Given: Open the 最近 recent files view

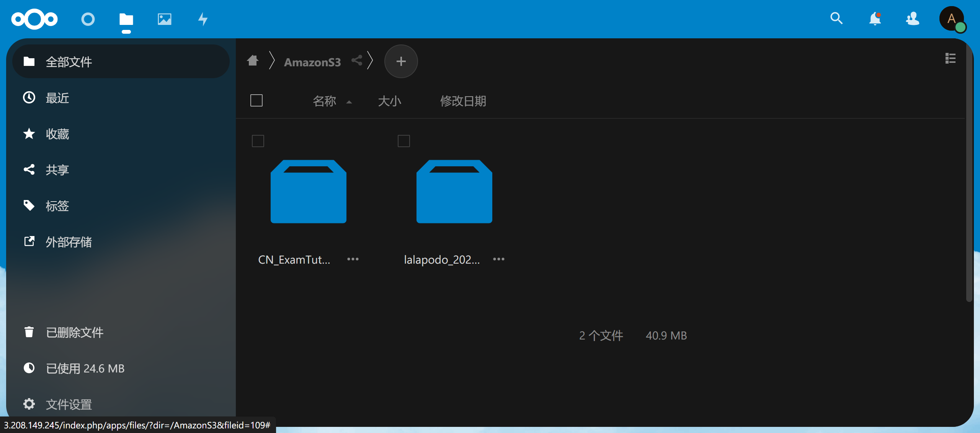Looking at the screenshot, I should click(57, 98).
